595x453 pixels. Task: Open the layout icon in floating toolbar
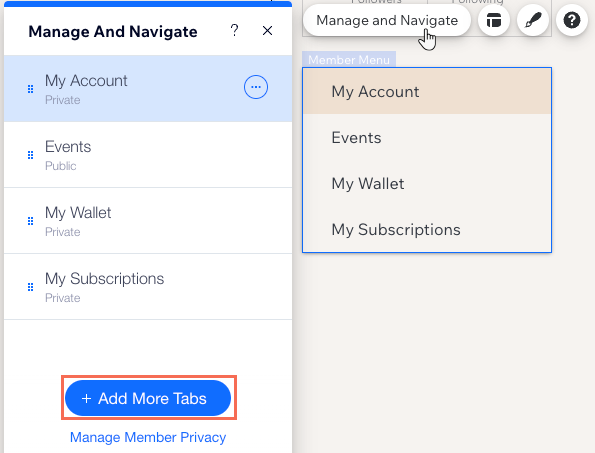tap(494, 20)
